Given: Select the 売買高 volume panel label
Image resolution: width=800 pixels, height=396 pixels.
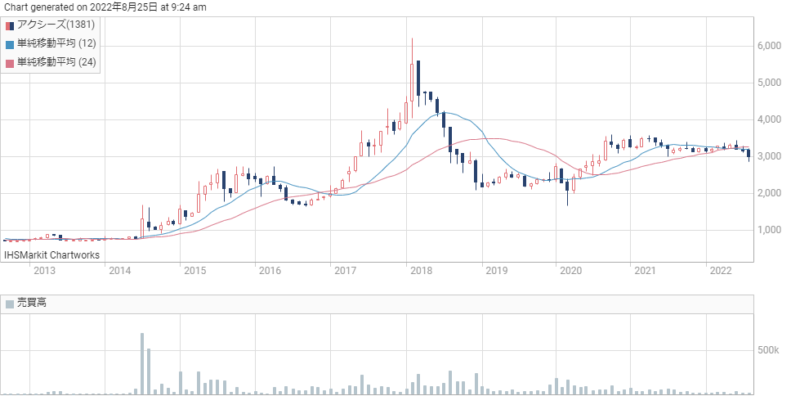Looking at the screenshot, I should [x=32, y=303].
